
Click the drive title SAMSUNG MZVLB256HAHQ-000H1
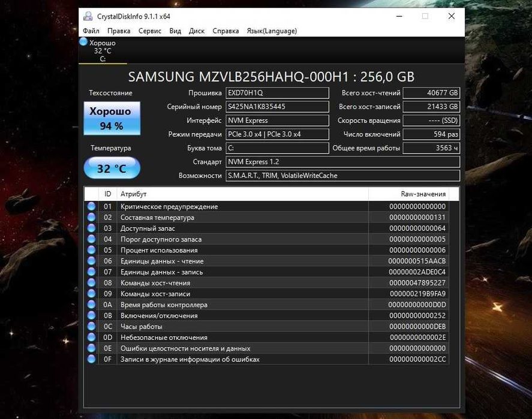(239, 77)
